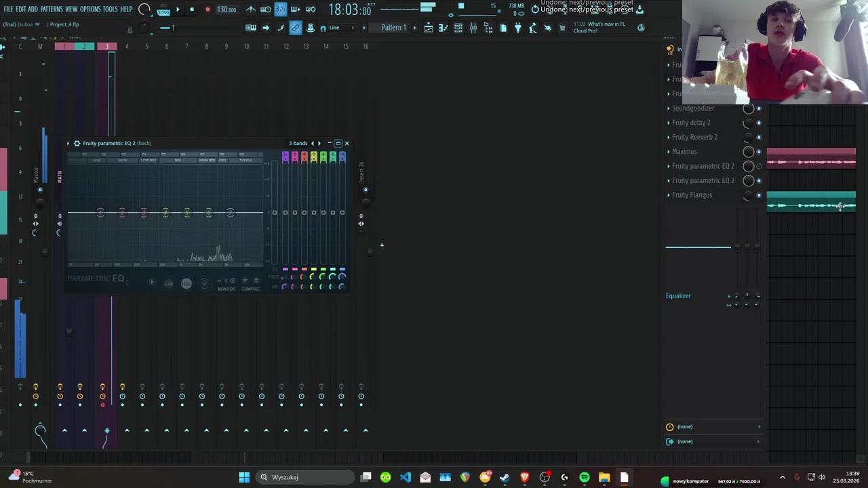This screenshot has height=488, width=868.
Task: Disable the Soundgoodizer effect slot
Action: [759, 108]
